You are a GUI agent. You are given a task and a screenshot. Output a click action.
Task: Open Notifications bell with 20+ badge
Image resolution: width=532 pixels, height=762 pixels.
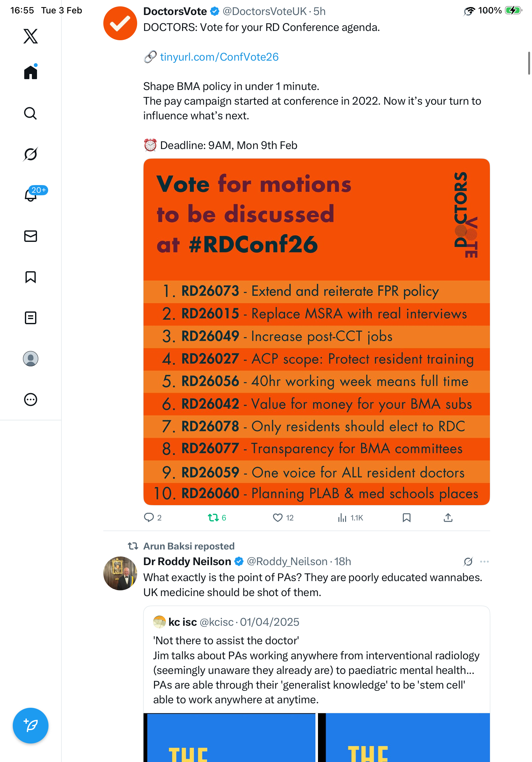point(31,195)
